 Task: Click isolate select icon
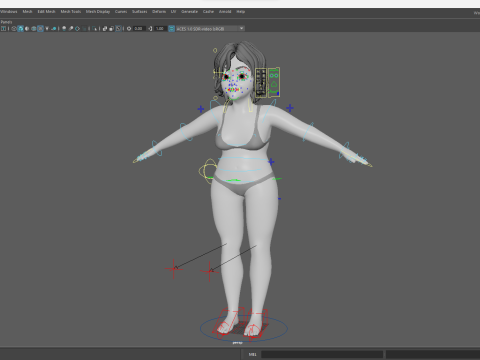pos(95,29)
